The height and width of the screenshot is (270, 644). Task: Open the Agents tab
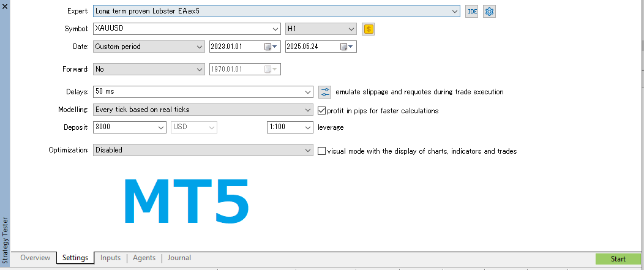tap(144, 258)
